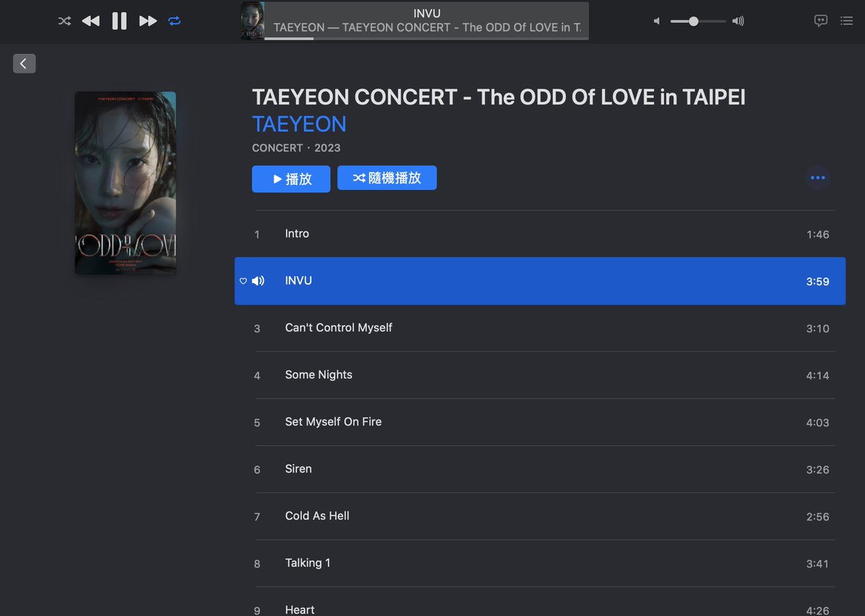Go back with the chevron button
865x616 pixels.
[24, 63]
